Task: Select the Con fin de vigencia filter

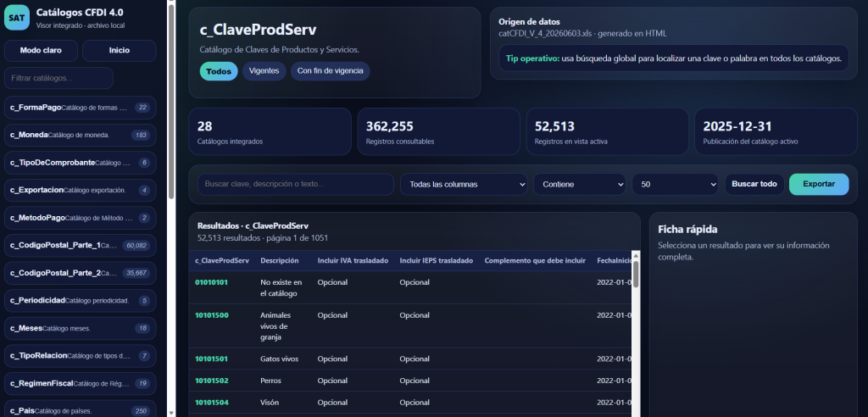Action: [331, 71]
